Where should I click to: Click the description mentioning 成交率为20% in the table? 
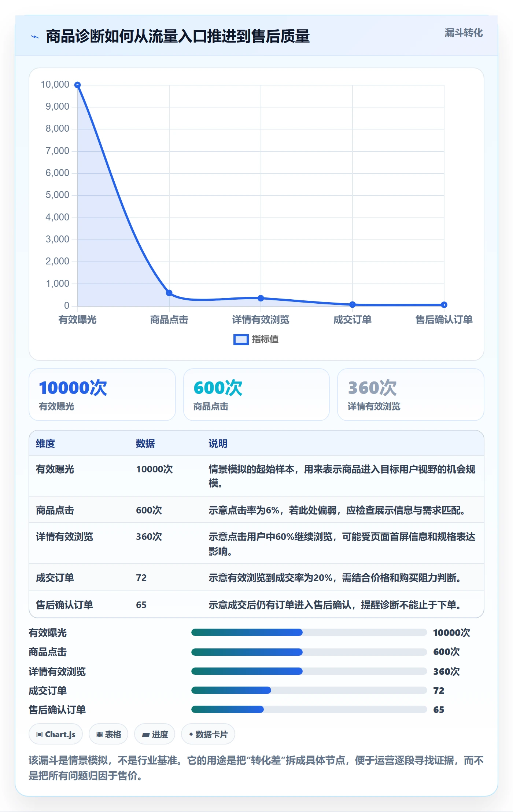click(x=335, y=578)
